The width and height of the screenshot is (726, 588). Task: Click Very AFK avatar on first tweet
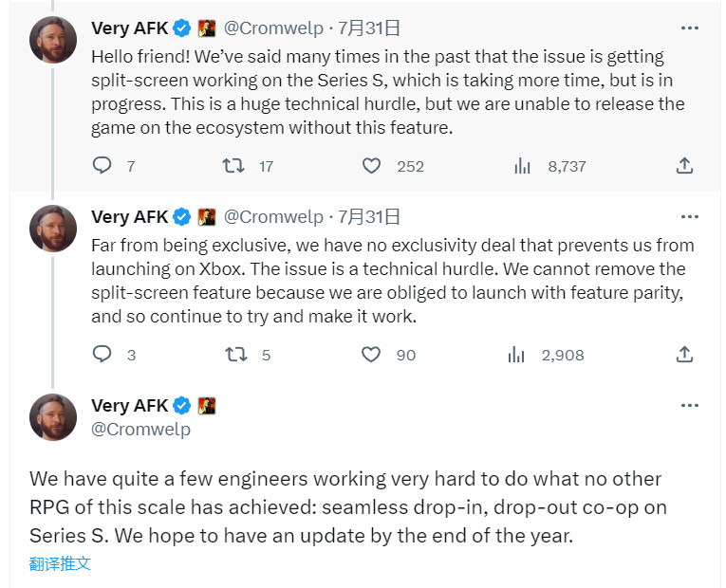click(53, 40)
